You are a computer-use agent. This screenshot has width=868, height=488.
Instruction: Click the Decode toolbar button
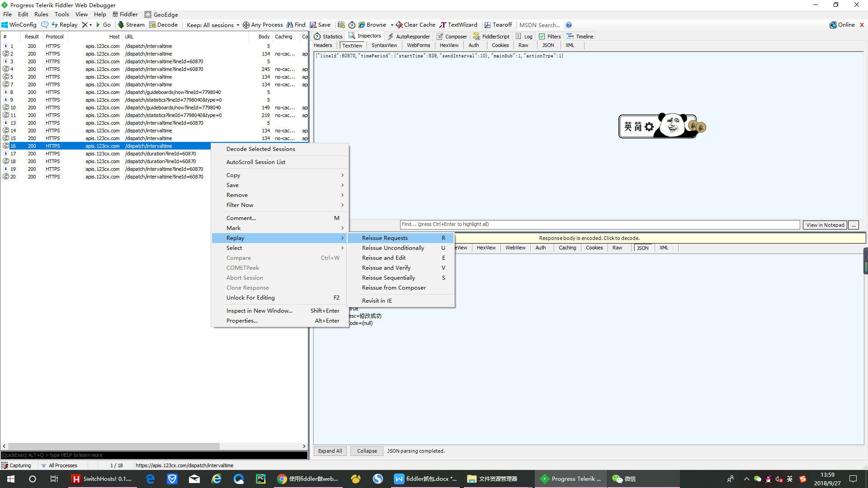(x=163, y=25)
